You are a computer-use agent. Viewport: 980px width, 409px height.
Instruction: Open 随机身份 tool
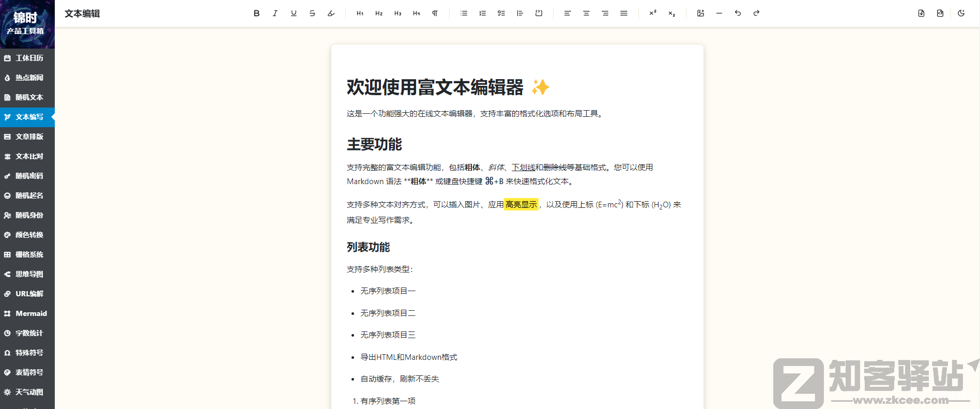click(27, 215)
